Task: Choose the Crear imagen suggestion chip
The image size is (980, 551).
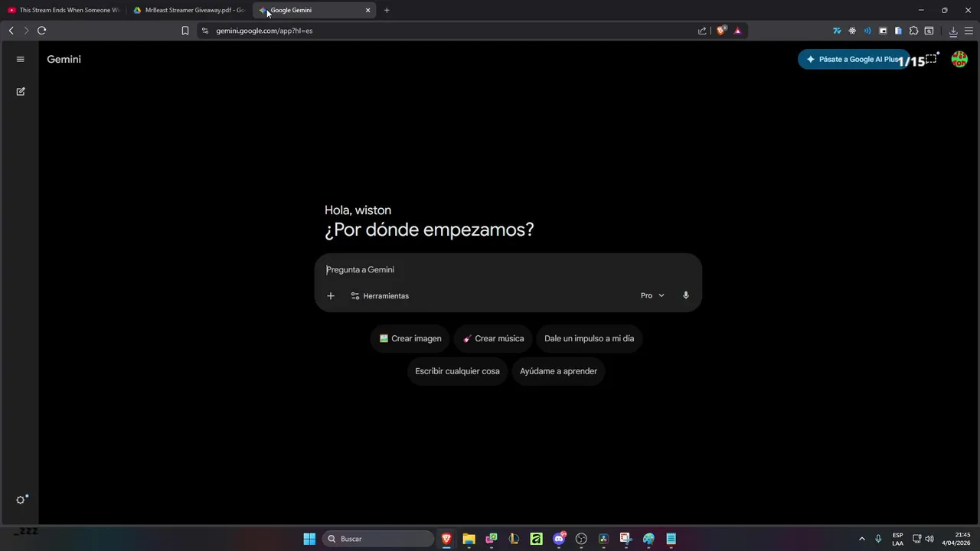Action: (x=410, y=338)
